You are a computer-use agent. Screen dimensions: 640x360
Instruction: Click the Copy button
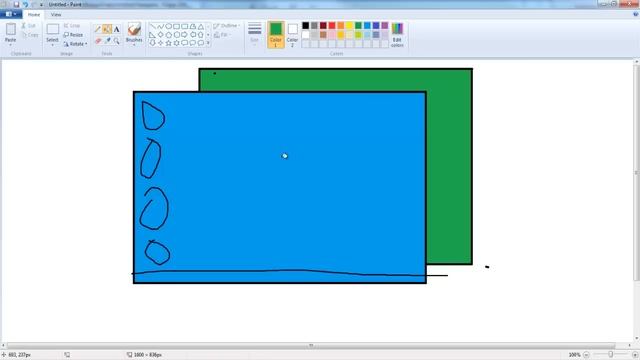(x=30, y=35)
